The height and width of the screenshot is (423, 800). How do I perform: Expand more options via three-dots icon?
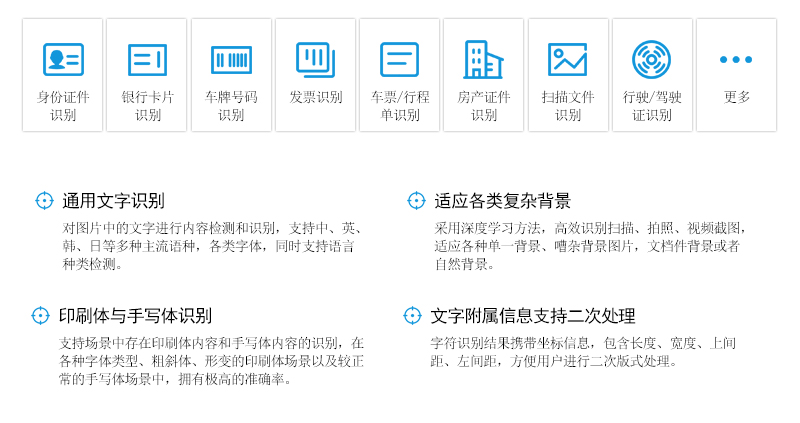pyautogui.click(x=735, y=60)
